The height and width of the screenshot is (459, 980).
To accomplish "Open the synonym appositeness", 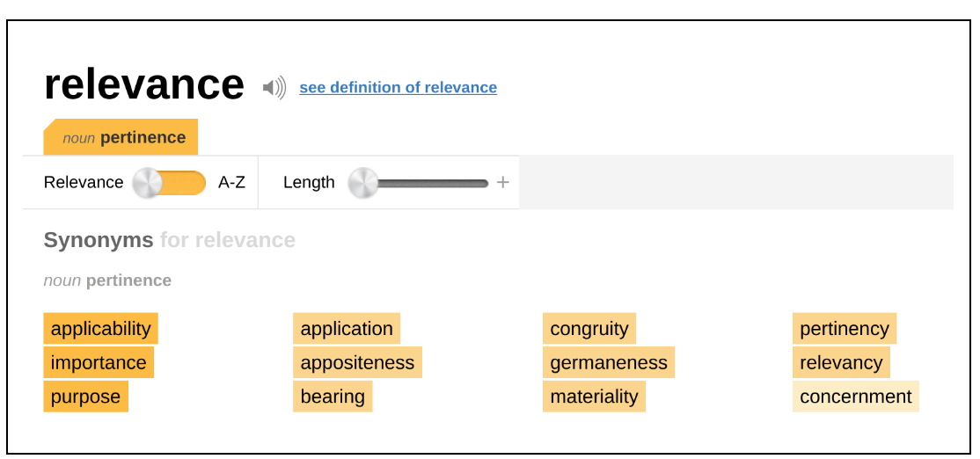I will click(357, 363).
